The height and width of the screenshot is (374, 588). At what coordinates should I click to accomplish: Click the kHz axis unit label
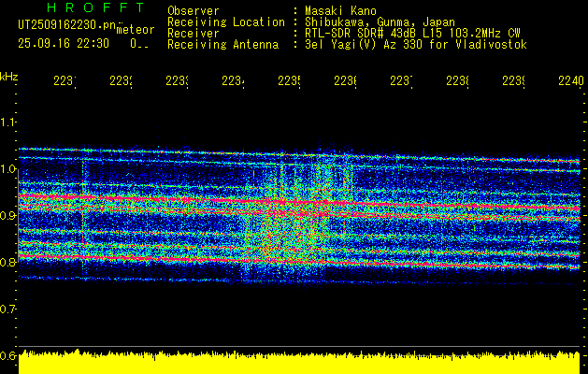tap(9, 77)
